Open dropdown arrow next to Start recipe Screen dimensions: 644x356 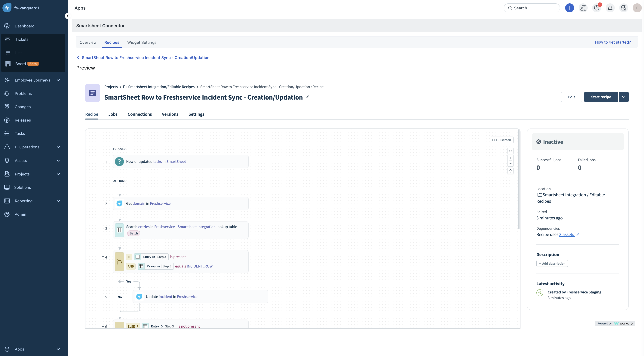tap(624, 97)
